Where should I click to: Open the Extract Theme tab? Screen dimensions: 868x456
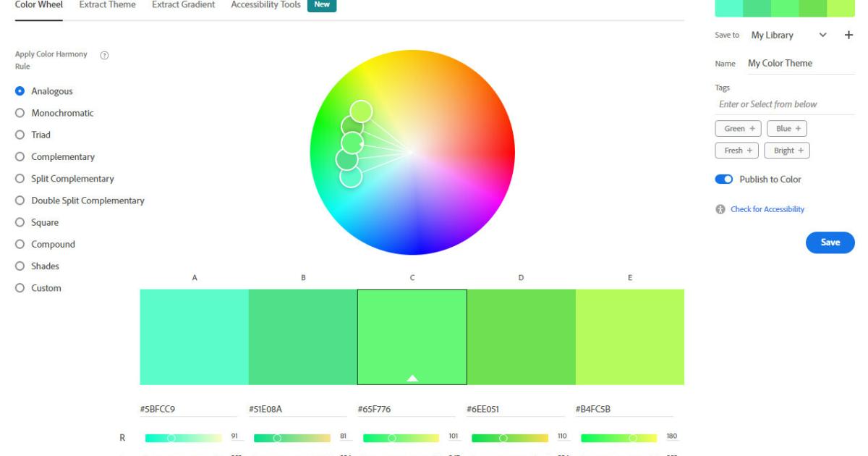(x=107, y=5)
